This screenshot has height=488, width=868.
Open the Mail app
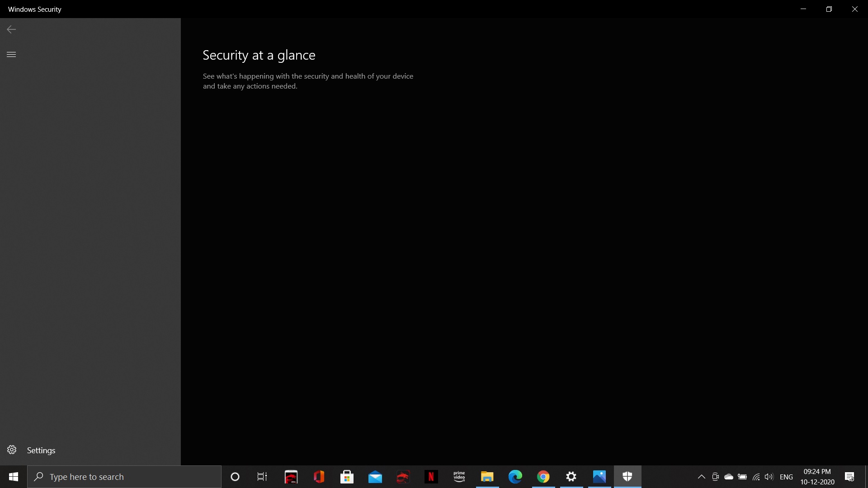tap(375, 477)
